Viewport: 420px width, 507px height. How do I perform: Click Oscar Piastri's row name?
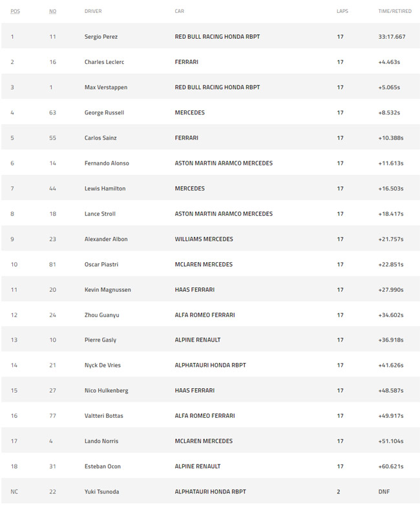coord(101,265)
